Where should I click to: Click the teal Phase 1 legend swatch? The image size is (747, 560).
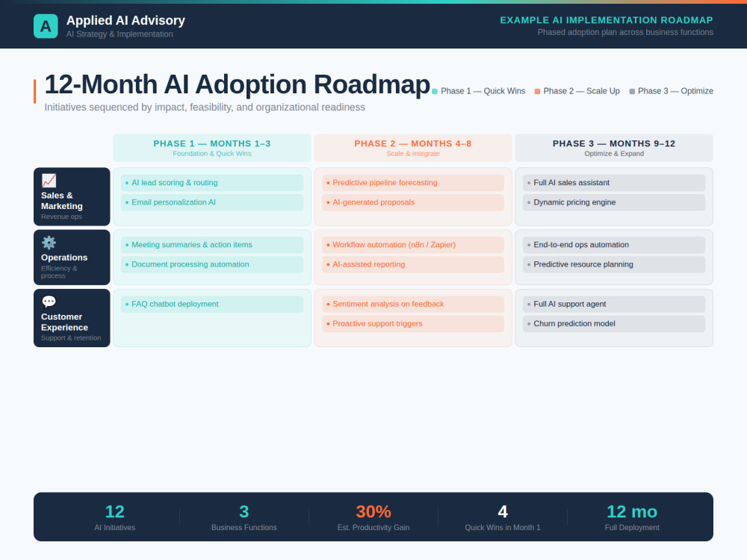(435, 91)
